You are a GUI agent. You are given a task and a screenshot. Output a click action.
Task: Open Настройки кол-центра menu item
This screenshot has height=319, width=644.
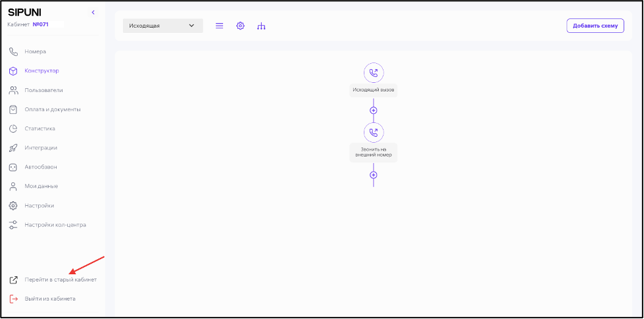[55, 225]
